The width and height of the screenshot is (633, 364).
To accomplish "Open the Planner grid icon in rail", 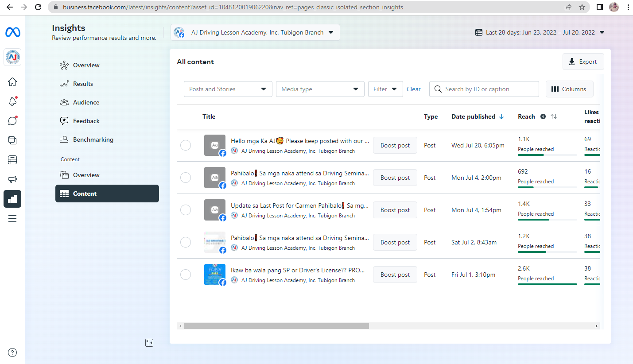I will coord(12,160).
